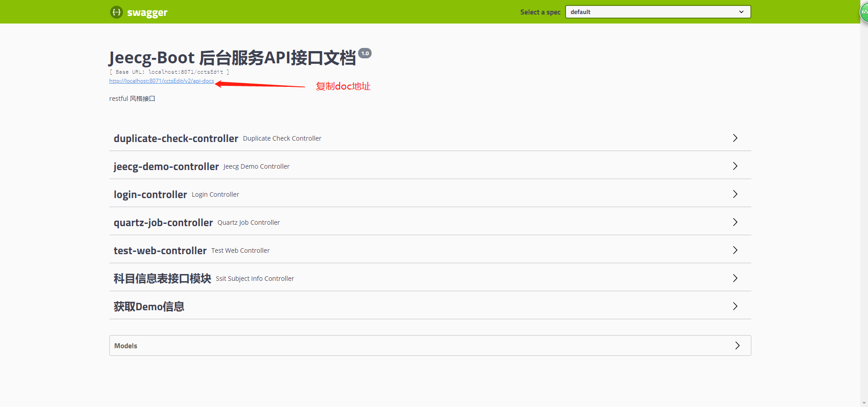
Task: Click the restful 风格接口 description
Action: pyautogui.click(x=132, y=99)
